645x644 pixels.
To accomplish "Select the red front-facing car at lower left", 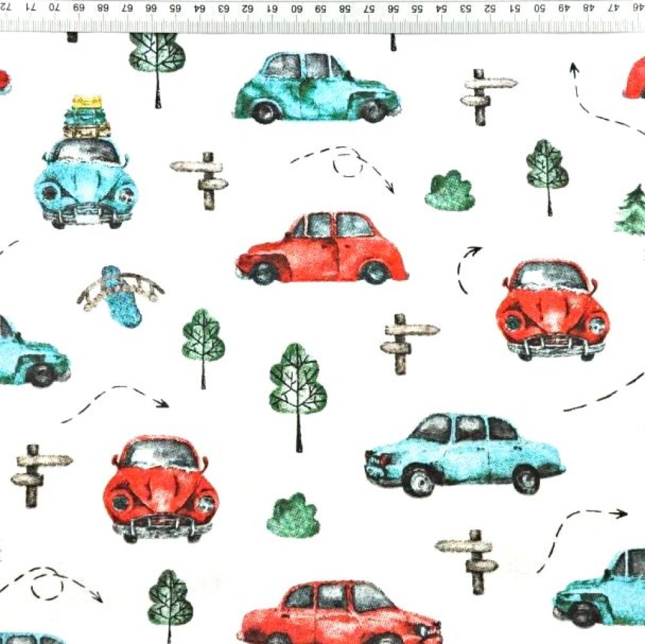I will 160,489.
